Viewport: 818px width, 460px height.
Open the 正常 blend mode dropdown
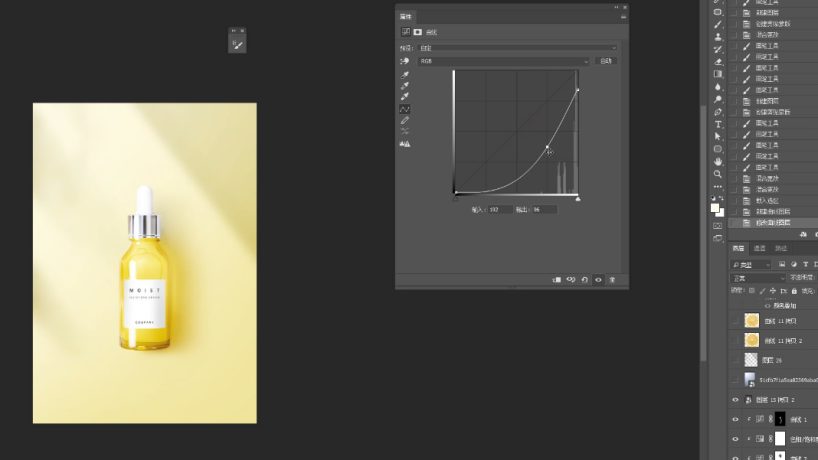click(x=757, y=278)
